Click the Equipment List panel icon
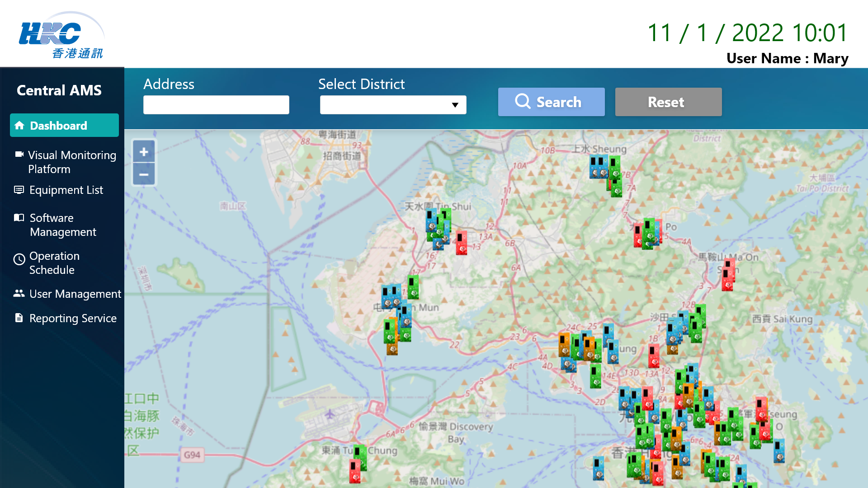This screenshot has height=488, width=868. [x=19, y=189]
